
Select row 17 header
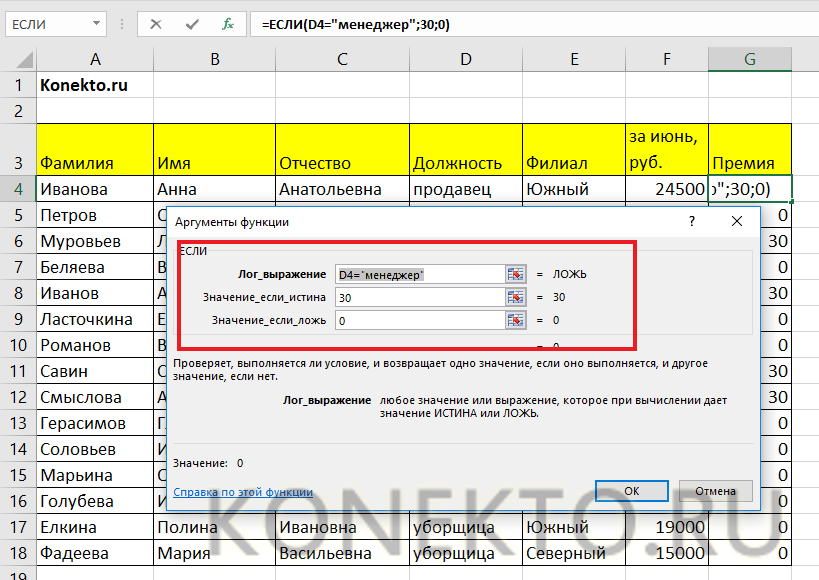click(x=17, y=527)
